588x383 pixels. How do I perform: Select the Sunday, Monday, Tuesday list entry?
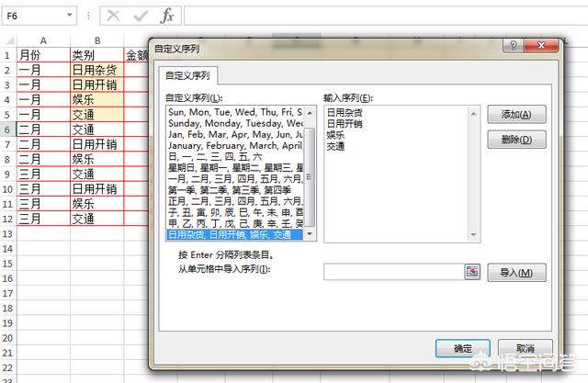235,123
